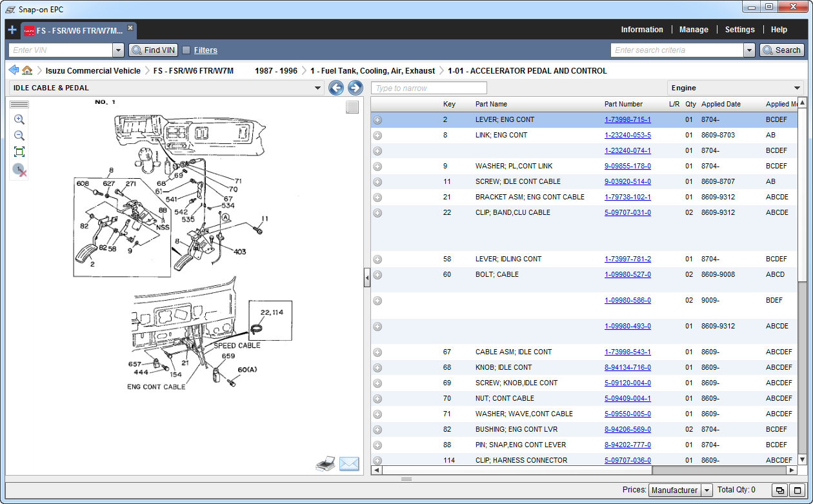Open the 1-01 Accelerator Pedal and Control breadcrumb
Screen dimensions: 813x504
[527, 71]
